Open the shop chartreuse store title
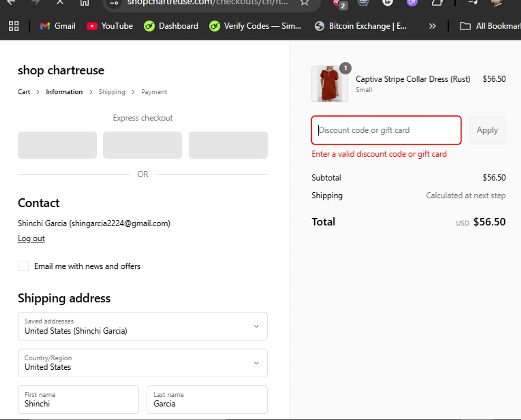Screen dimensions: 521x420 pos(61,70)
